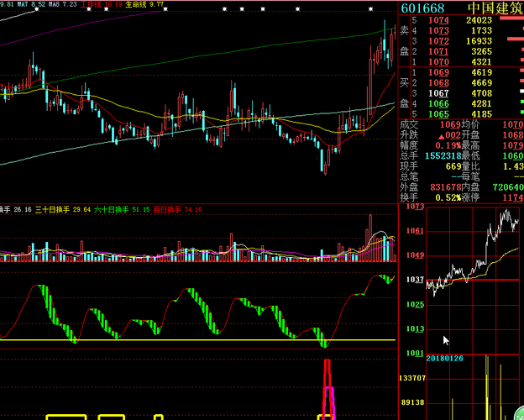Select the green 六十日换手 label
524x420 pixels.
tap(112, 210)
